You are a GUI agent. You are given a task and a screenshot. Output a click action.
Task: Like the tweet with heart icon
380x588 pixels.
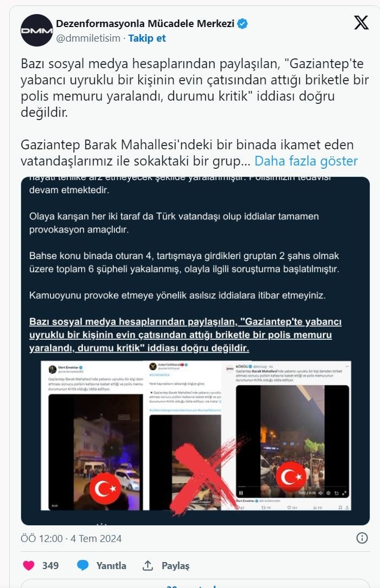click(29, 565)
